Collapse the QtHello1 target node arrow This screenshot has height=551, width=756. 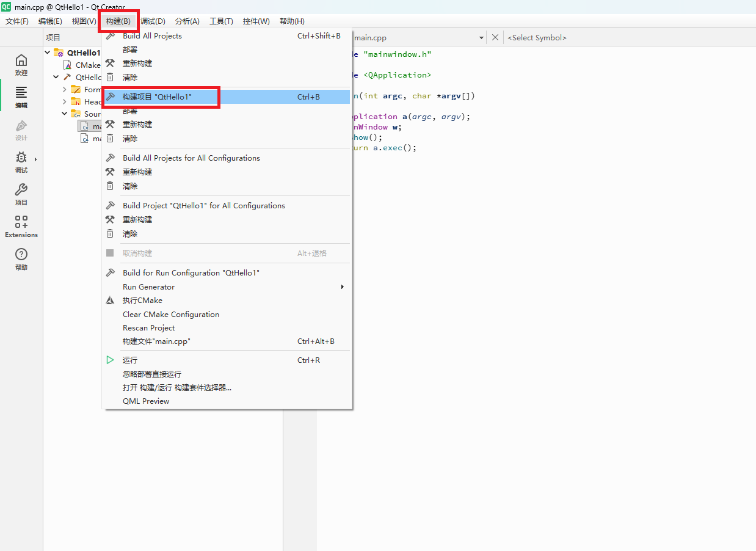coord(56,77)
